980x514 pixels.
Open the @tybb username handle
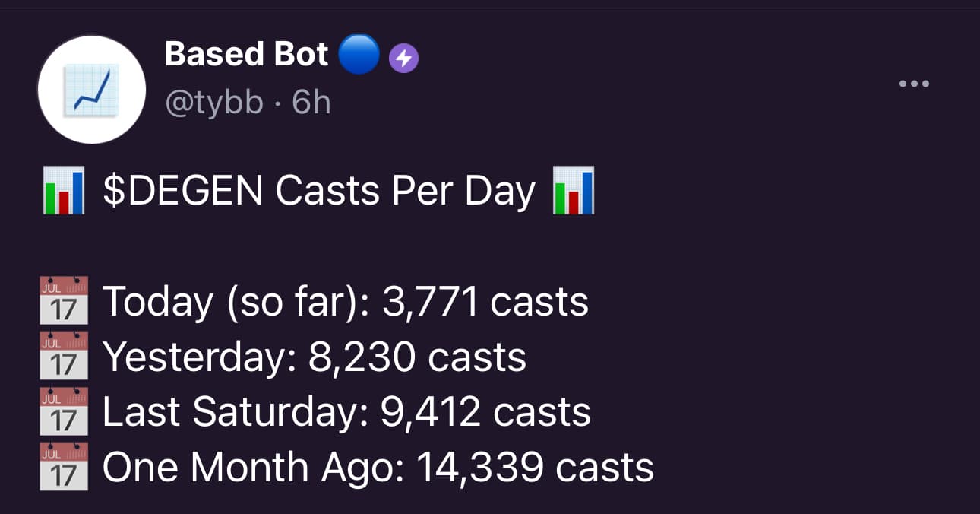pyautogui.click(x=214, y=101)
